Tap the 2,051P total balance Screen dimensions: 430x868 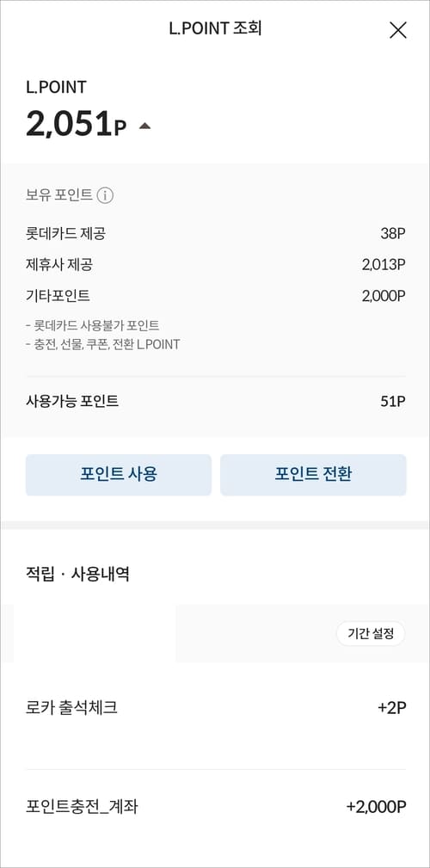[76, 125]
